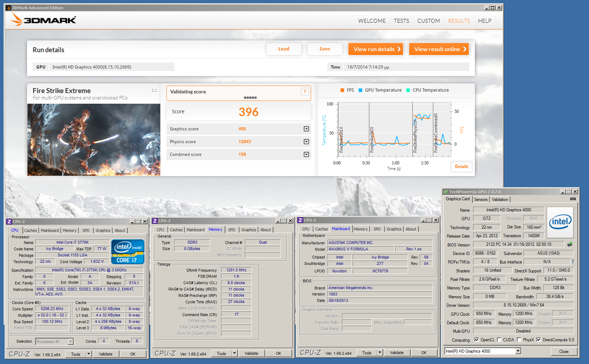Expand the Combined score details
The height and width of the screenshot is (364, 589).
[306, 154]
